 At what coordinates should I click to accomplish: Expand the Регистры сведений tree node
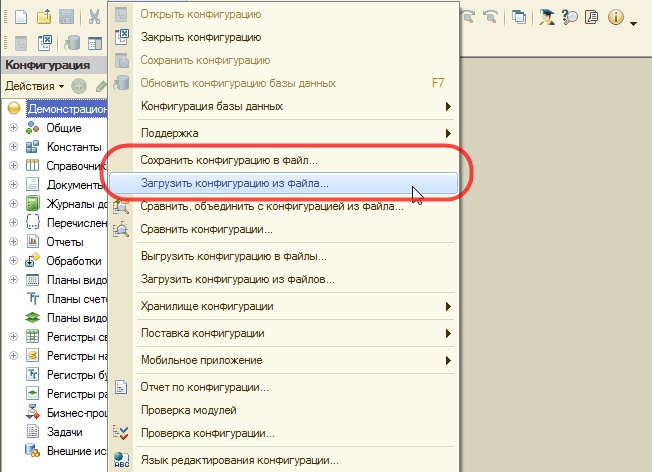click(13, 336)
